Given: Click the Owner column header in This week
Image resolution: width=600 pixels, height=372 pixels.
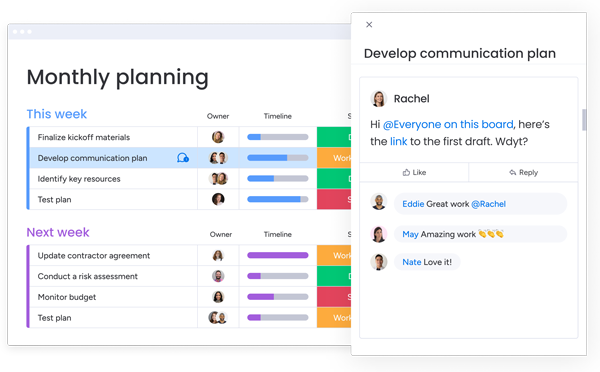Looking at the screenshot, I should [218, 116].
